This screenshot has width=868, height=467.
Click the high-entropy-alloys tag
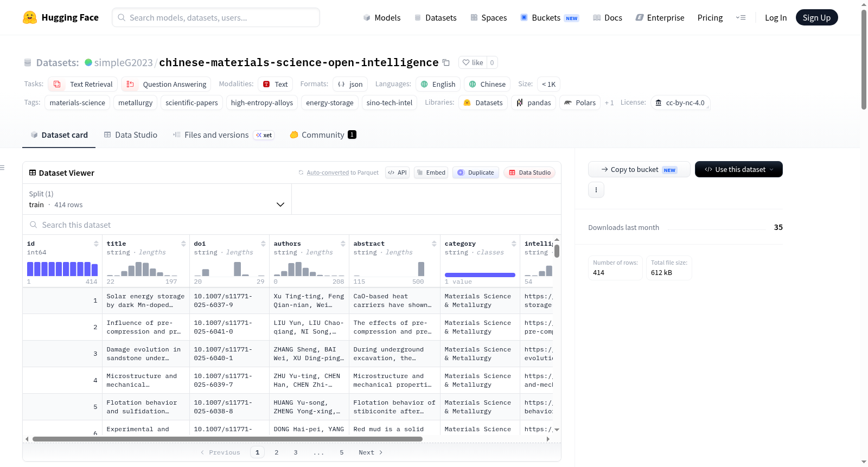click(x=262, y=103)
